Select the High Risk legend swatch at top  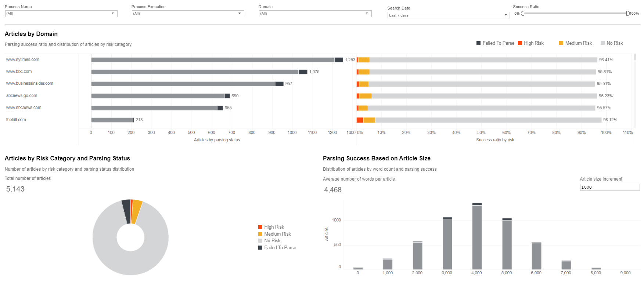[x=520, y=43]
